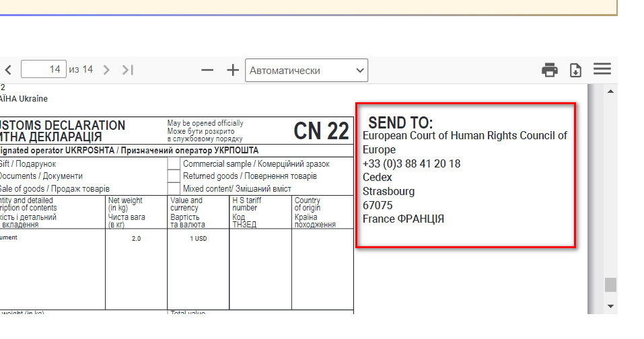
Task: Open the Автоматически zoom dropdown
Action: point(306,70)
